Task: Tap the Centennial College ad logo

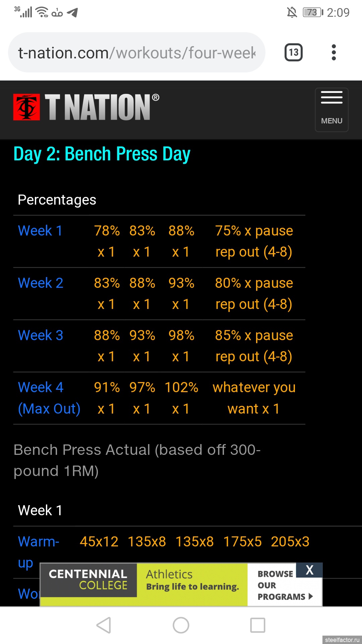Action: click(88, 580)
